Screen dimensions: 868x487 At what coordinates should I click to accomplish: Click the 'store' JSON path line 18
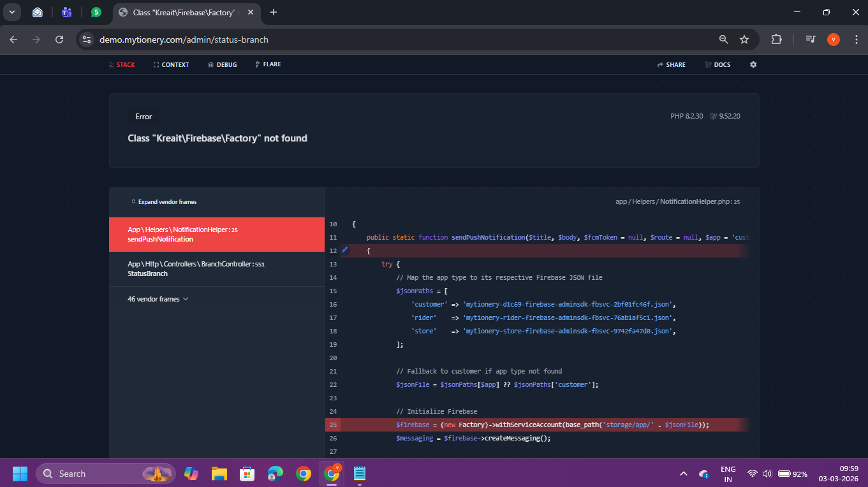tap(543, 331)
